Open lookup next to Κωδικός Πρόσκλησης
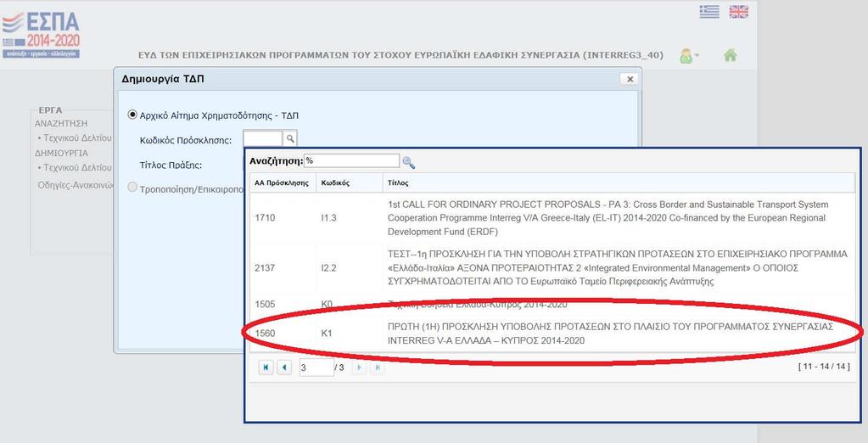The image size is (868, 443). point(290,139)
